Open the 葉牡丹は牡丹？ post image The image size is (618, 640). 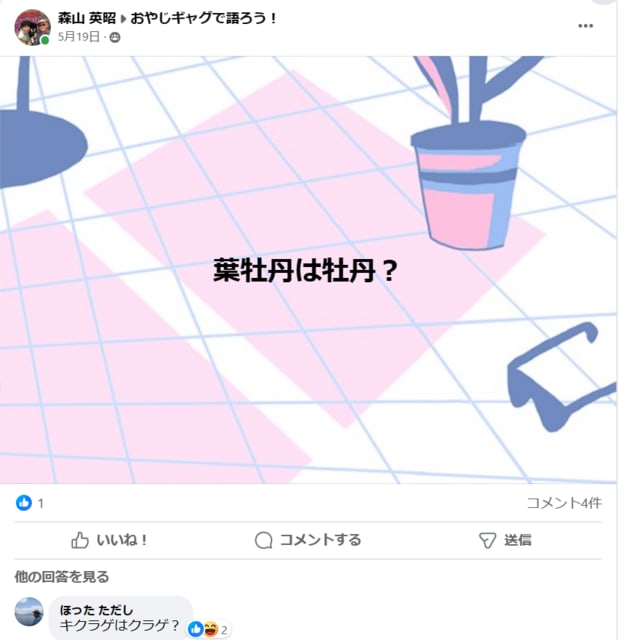click(308, 270)
